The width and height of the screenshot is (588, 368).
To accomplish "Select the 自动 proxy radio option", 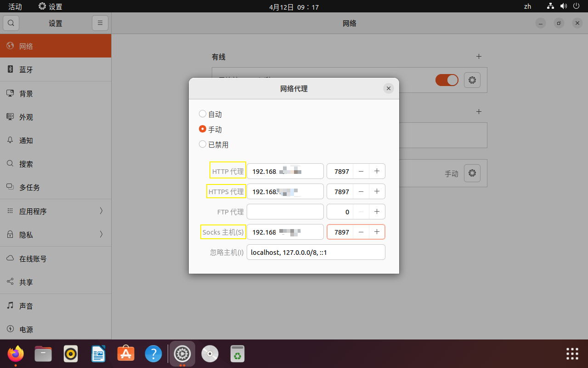I will [x=203, y=114].
